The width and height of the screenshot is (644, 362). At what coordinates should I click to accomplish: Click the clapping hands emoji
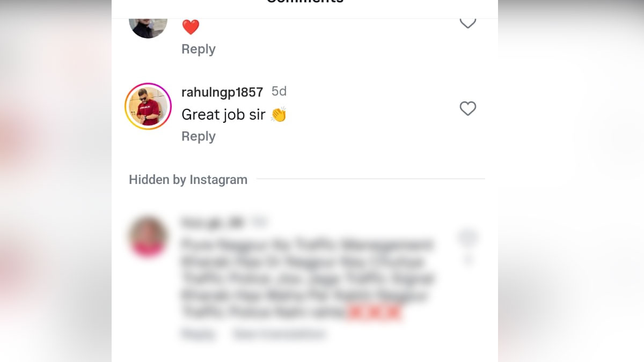pos(279,114)
